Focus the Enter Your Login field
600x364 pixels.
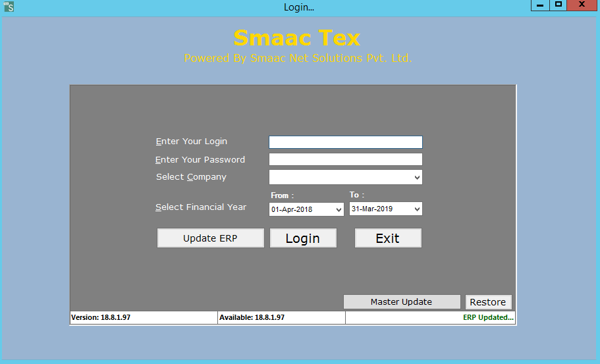coord(346,142)
